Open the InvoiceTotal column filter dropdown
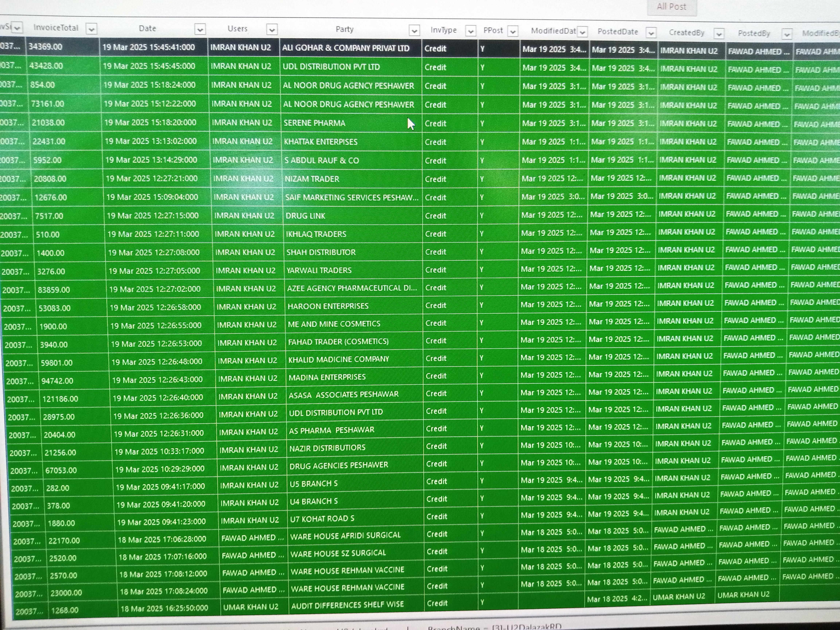Screen dimensions: 840x630 click(91, 28)
